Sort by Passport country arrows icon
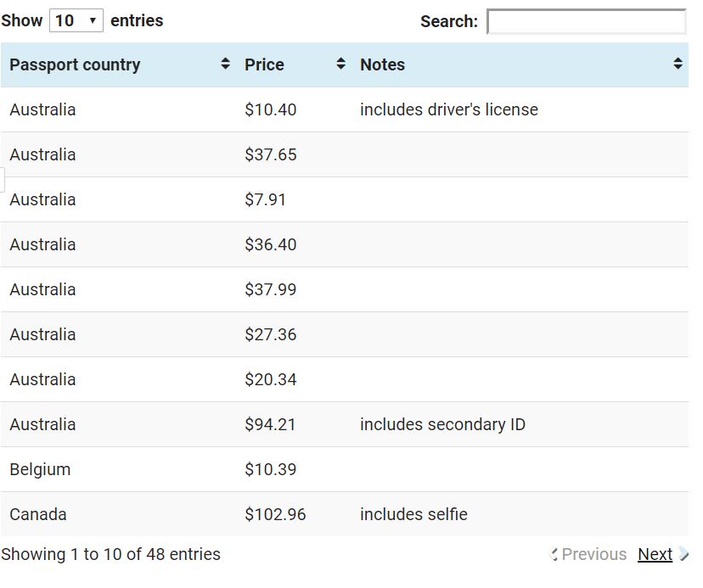Screen dimensions: 703x588 [225, 64]
